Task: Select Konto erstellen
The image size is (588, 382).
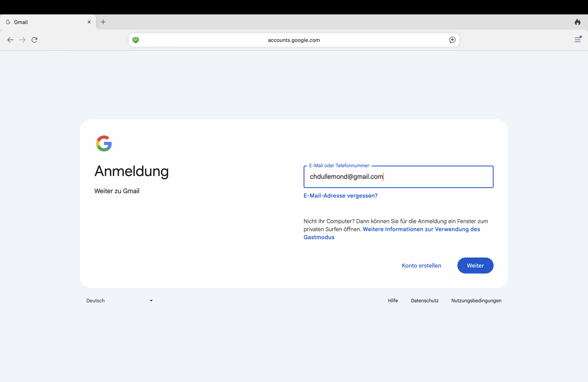Action: click(421, 265)
